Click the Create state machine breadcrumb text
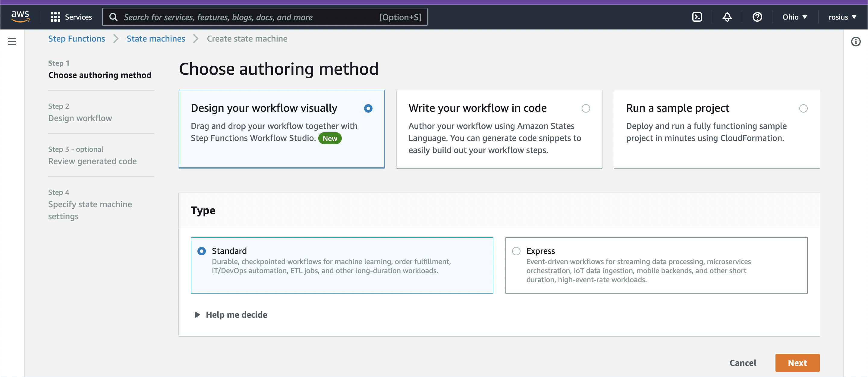This screenshot has width=868, height=377. (x=247, y=39)
